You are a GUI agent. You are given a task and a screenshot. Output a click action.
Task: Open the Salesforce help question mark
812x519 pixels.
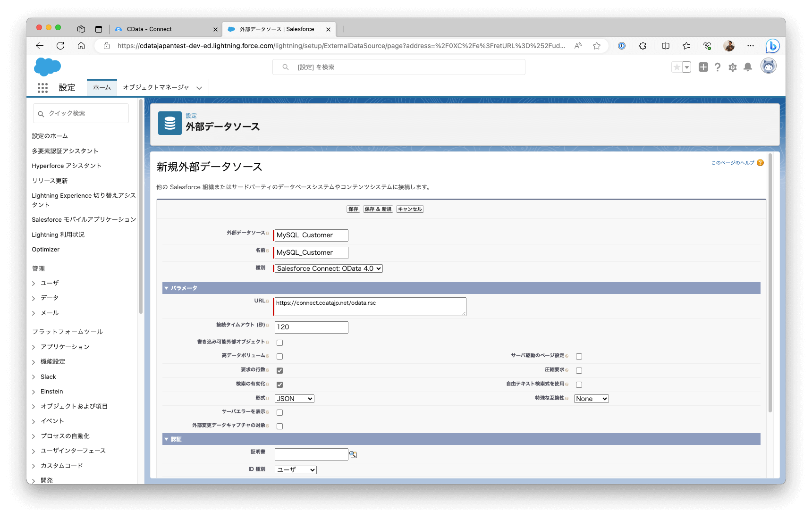718,67
